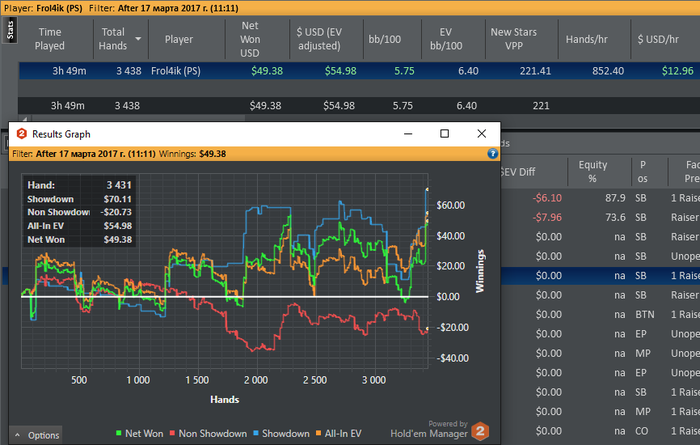700x445 pixels.
Task: Open the vertical Stats tab
Action: [x=9, y=32]
